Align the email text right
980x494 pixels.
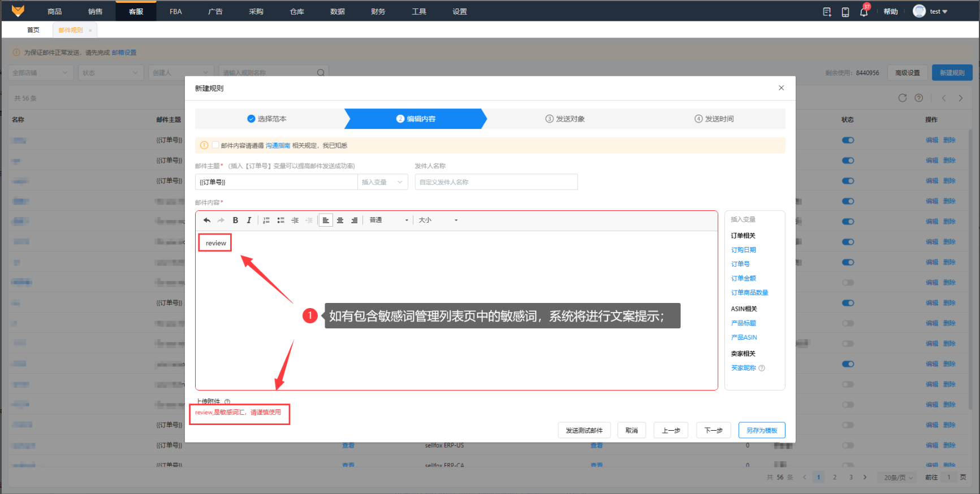[x=354, y=220]
